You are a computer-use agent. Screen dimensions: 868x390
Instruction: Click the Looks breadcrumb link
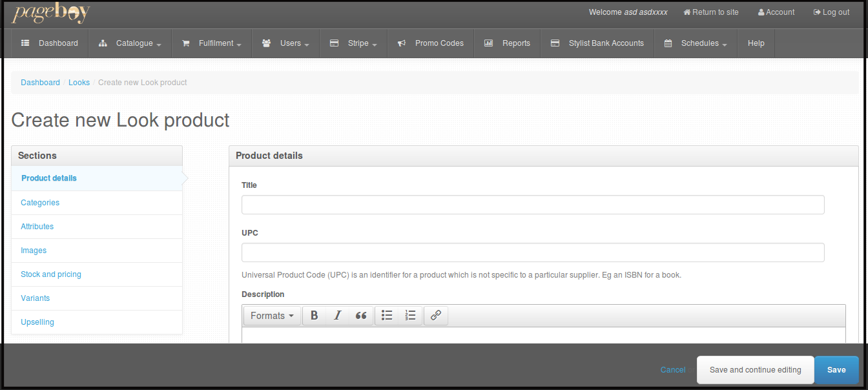pos(79,83)
